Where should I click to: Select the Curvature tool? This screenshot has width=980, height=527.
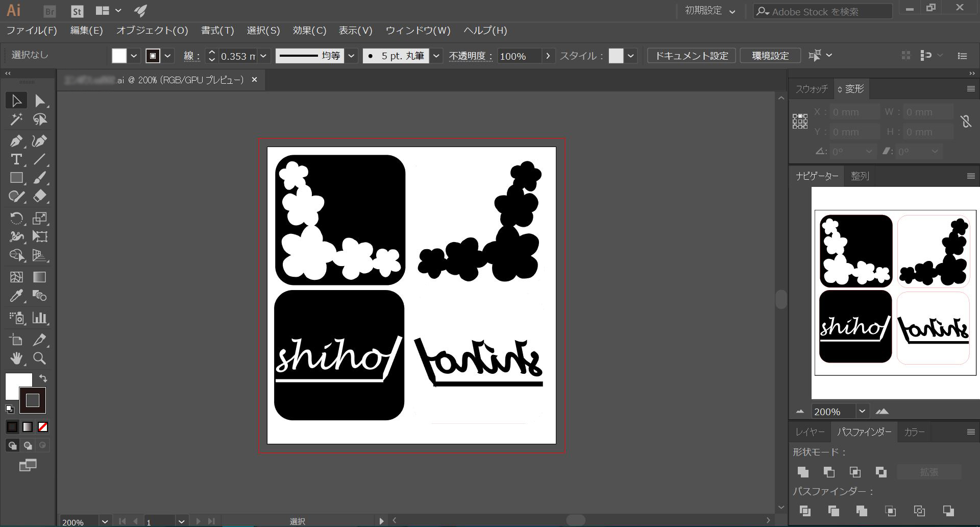point(40,141)
